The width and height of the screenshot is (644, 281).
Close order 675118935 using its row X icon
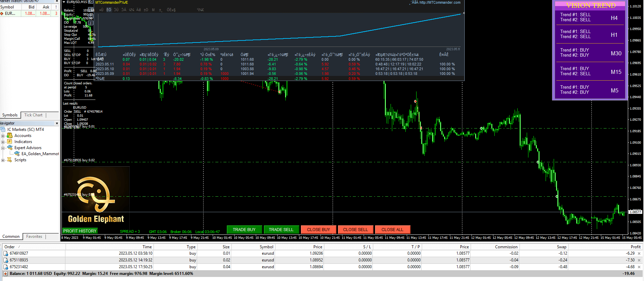pos(639,260)
